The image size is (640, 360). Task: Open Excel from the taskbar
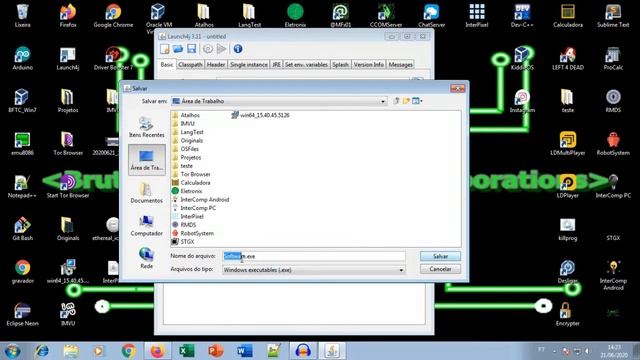click(x=187, y=351)
